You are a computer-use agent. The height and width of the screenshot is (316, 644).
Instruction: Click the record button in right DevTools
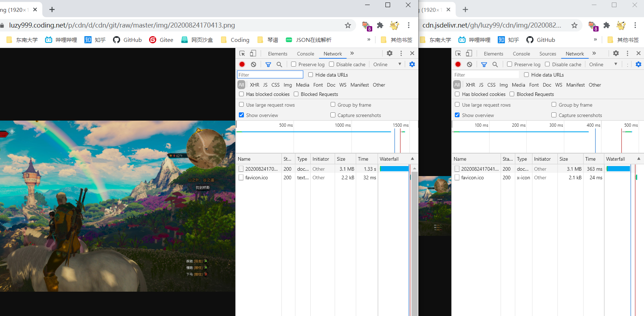[458, 64]
